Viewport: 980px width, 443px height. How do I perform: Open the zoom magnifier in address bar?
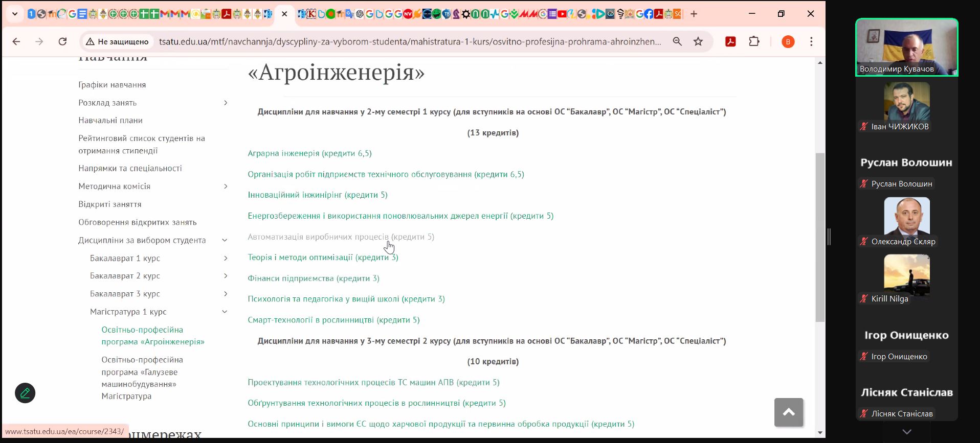tap(677, 41)
